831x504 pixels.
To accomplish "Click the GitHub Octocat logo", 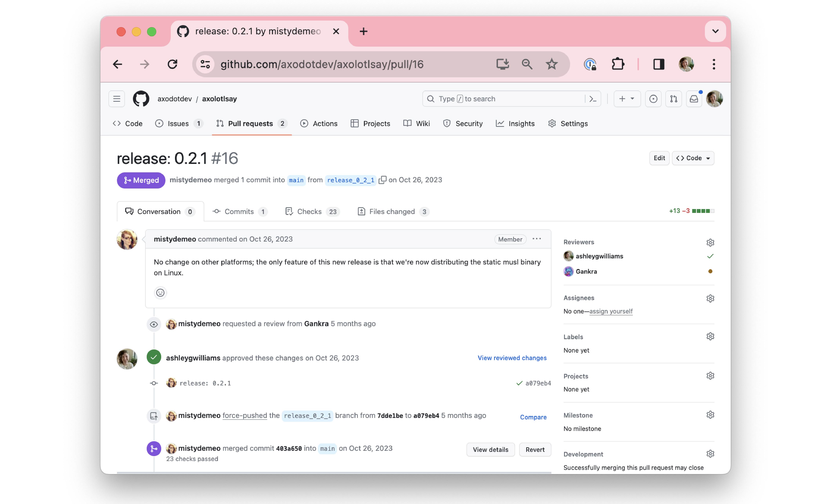I will 141,99.
